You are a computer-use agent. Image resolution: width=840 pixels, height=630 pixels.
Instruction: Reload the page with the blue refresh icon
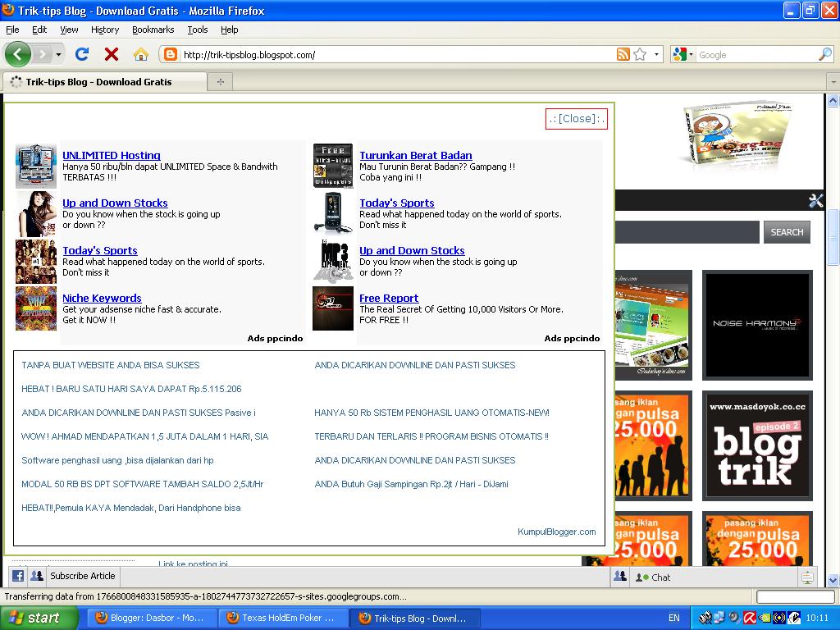(82, 54)
